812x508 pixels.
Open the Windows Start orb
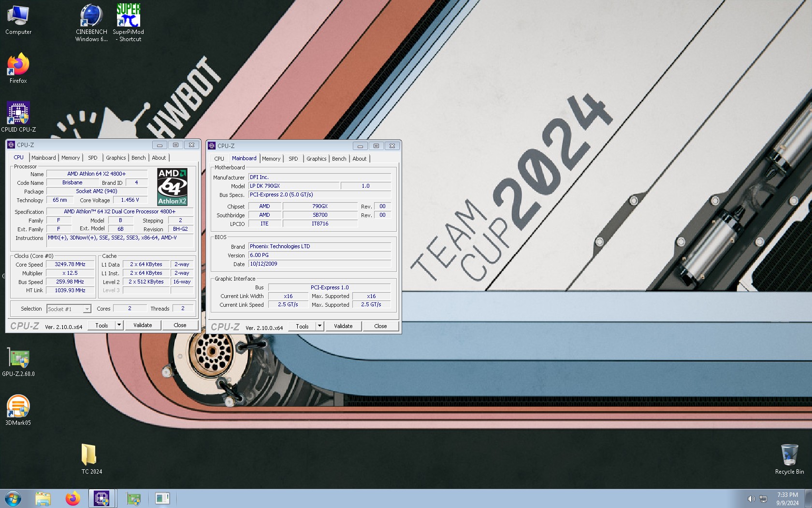[13, 498]
